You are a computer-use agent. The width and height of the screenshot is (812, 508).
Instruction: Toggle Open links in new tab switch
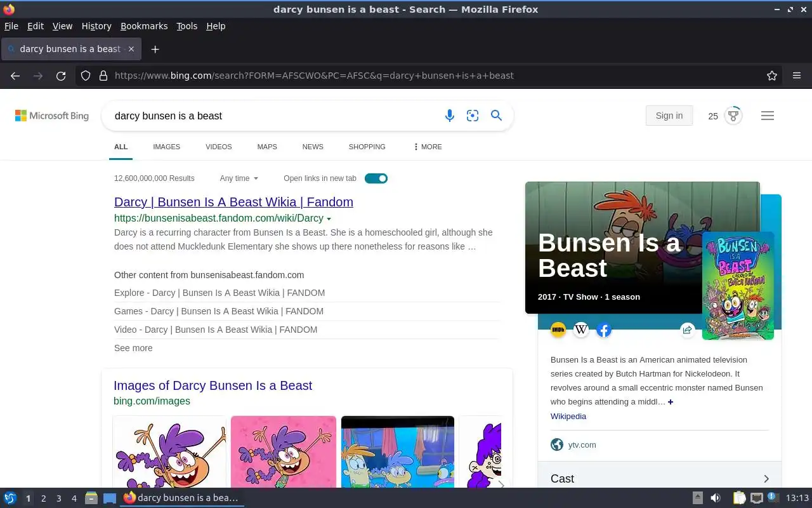pos(376,178)
